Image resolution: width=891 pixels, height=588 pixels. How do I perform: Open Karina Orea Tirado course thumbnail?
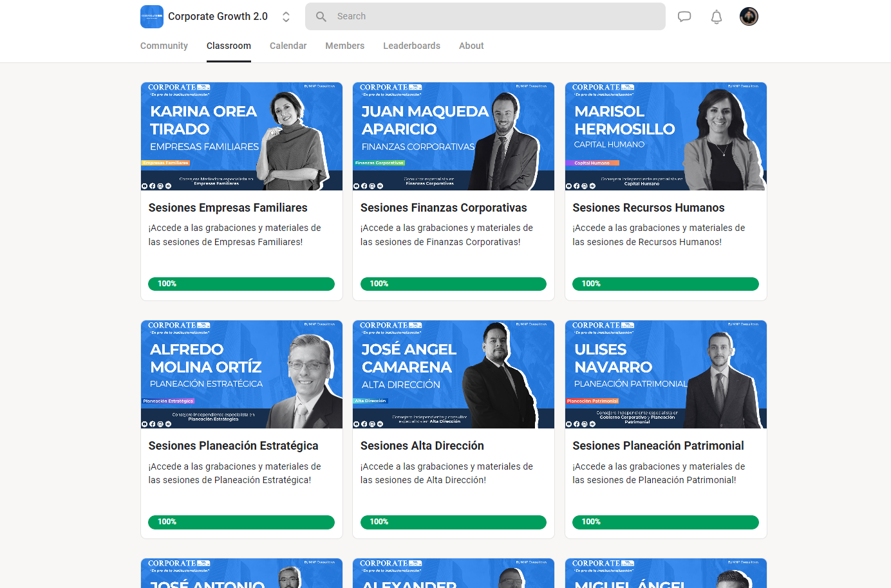click(x=241, y=136)
